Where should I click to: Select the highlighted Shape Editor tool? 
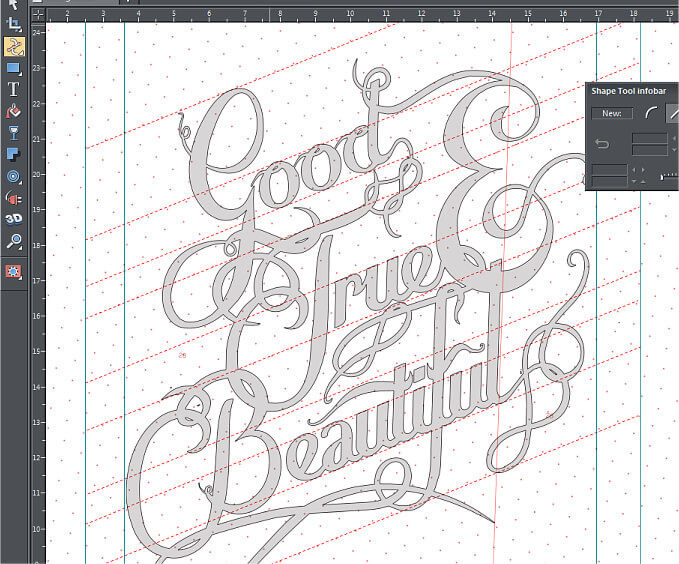(x=14, y=47)
